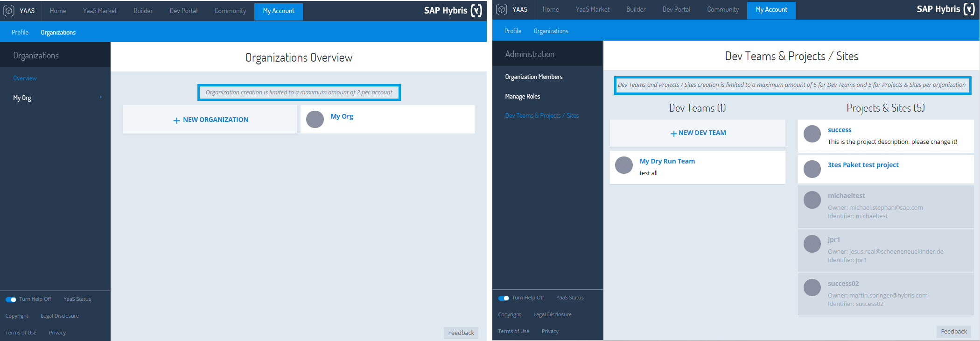Image resolution: width=980 pixels, height=341 pixels.
Task: Switch to Profile on Organizations Overview page
Action: tap(20, 32)
